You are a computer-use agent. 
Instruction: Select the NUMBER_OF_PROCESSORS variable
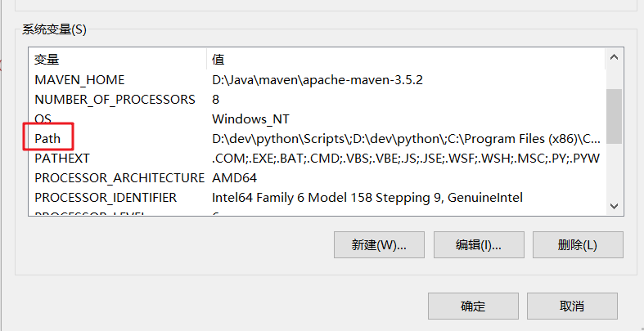pyautogui.click(x=115, y=100)
